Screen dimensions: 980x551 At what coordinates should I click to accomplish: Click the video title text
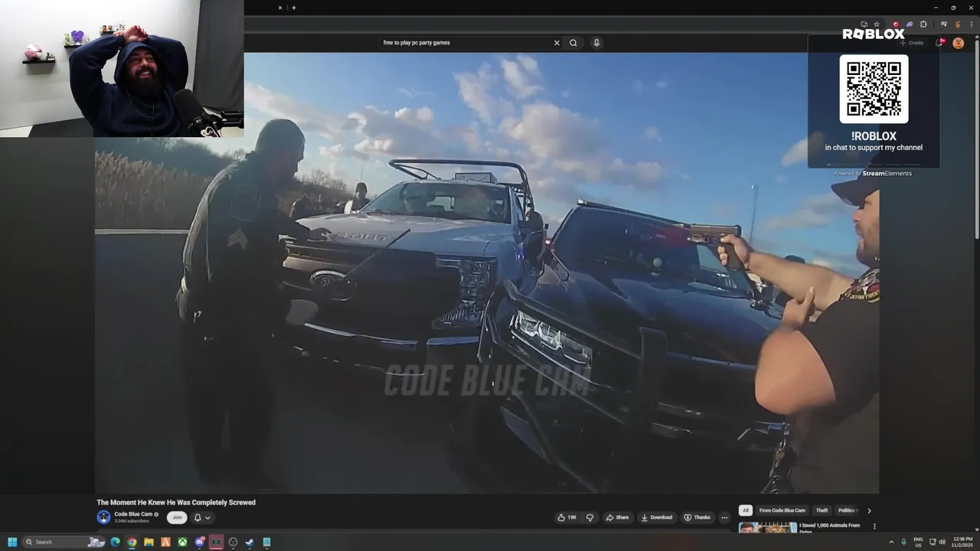click(x=176, y=502)
